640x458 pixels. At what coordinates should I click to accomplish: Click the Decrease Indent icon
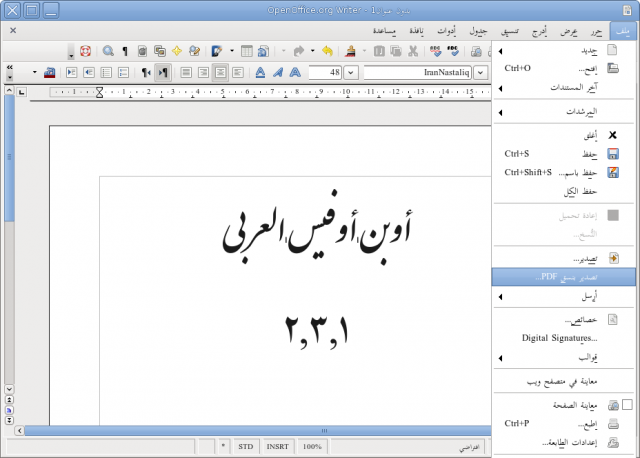[x=89, y=73]
